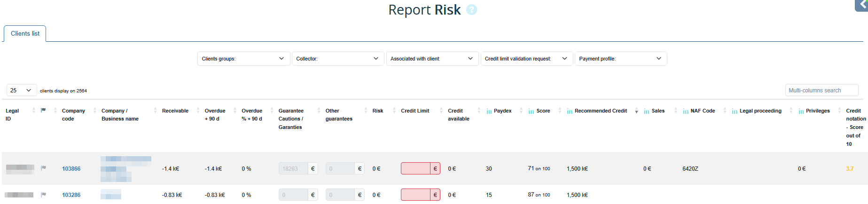Toggle the flag on client 103286 row
The image size is (868, 204).
point(43,195)
